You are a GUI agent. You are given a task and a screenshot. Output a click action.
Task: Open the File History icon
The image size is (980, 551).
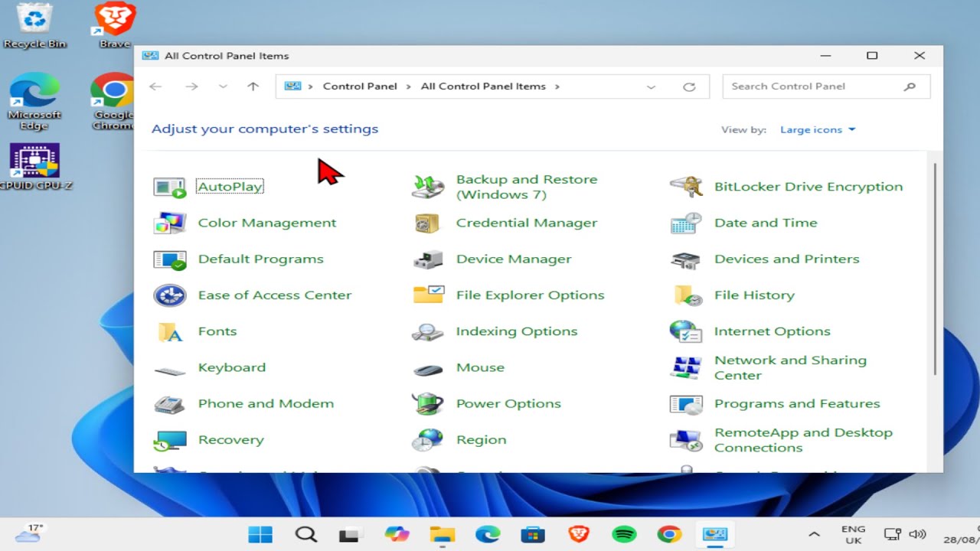(x=687, y=295)
